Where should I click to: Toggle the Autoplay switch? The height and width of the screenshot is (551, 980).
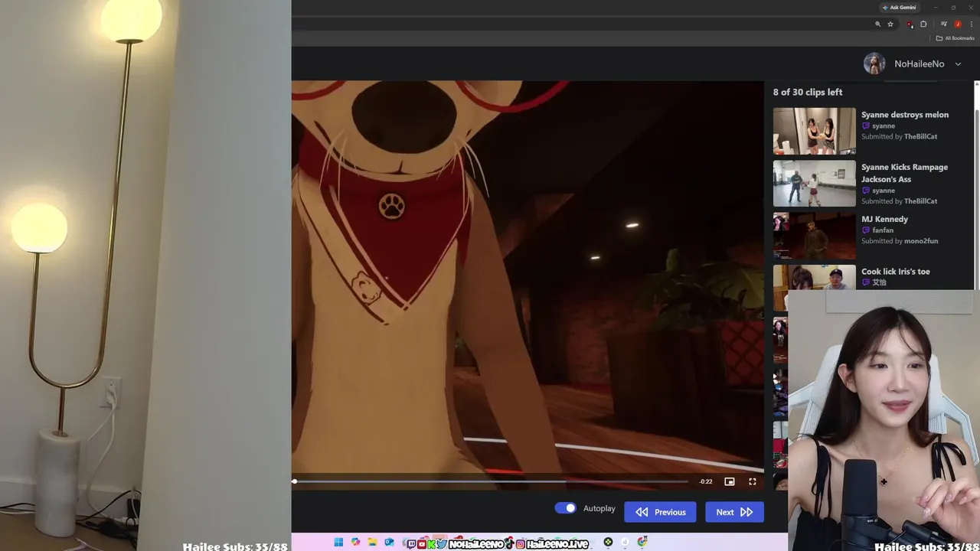pyautogui.click(x=566, y=508)
